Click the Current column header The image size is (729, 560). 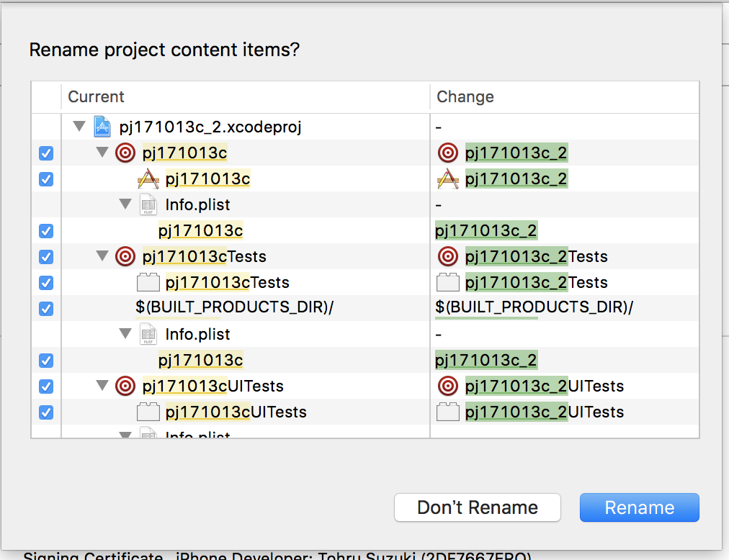pyautogui.click(x=246, y=96)
